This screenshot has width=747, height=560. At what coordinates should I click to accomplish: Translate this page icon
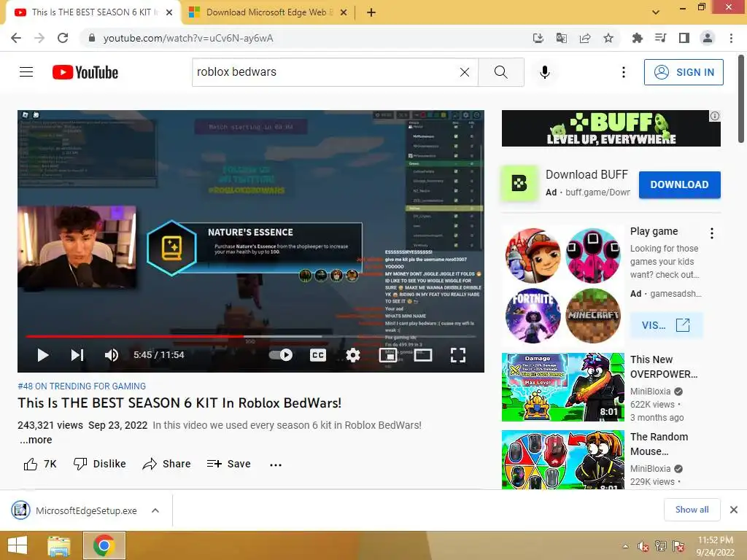click(561, 38)
